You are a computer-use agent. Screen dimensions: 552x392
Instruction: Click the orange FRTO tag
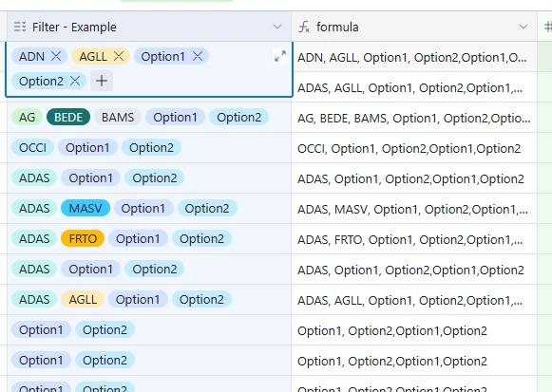pyautogui.click(x=83, y=239)
